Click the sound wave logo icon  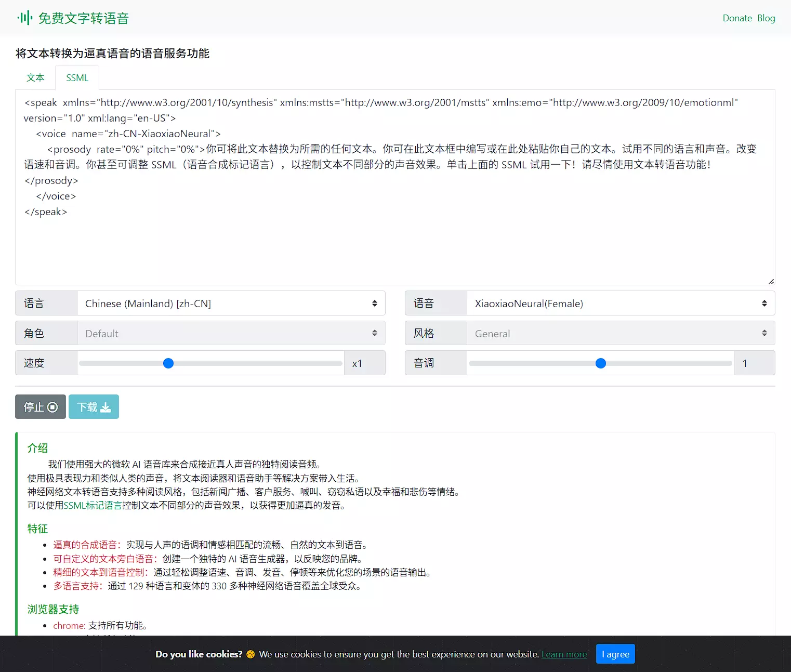tap(24, 18)
